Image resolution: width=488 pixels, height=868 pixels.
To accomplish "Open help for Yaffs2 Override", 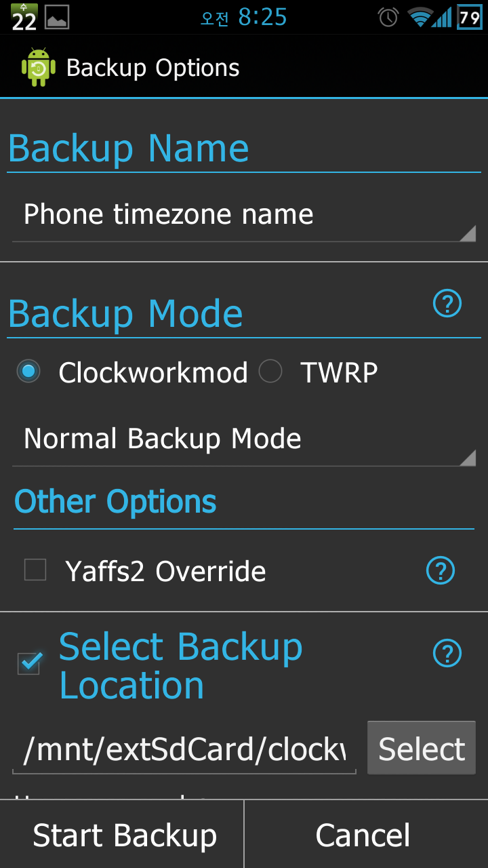I will pos(441,571).
